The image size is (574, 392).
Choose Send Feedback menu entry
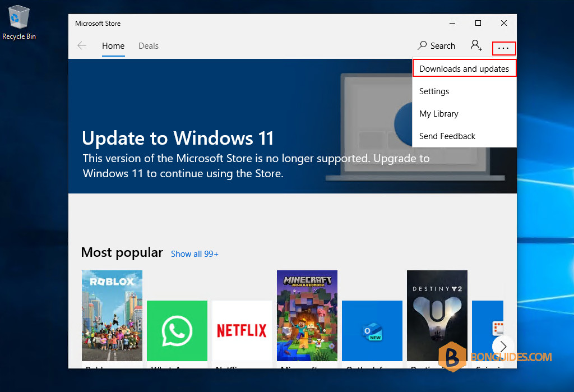pyautogui.click(x=464, y=136)
